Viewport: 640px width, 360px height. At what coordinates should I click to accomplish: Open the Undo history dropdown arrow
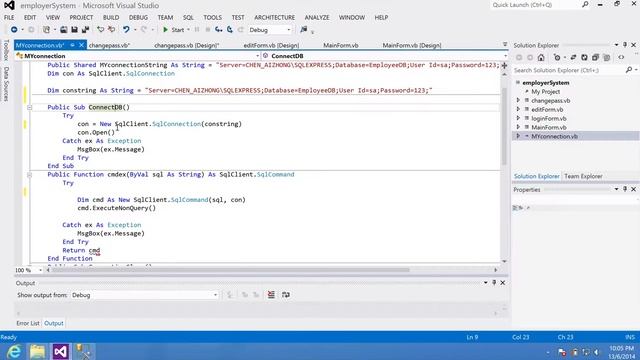point(135,30)
